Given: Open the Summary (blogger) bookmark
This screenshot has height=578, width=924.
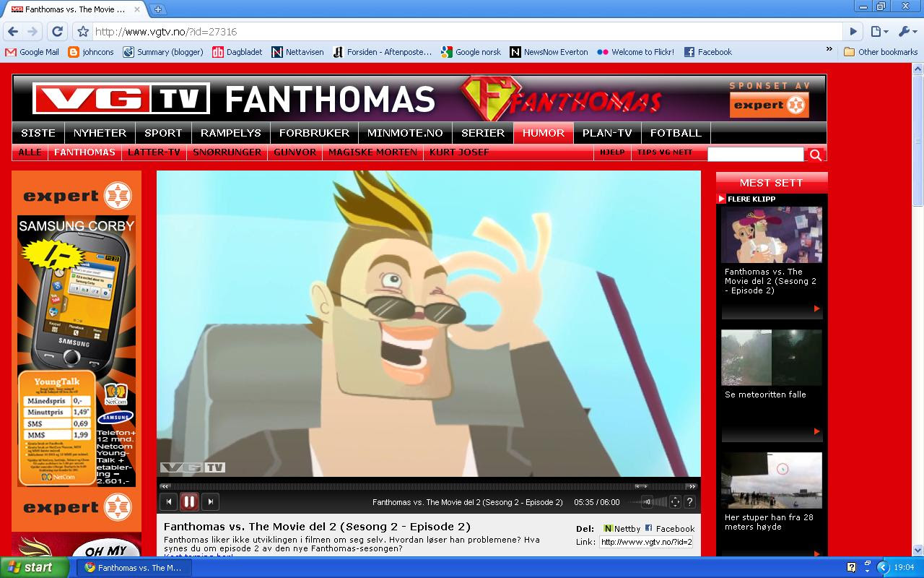Looking at the screenshot, I should [x=163, y=52].
